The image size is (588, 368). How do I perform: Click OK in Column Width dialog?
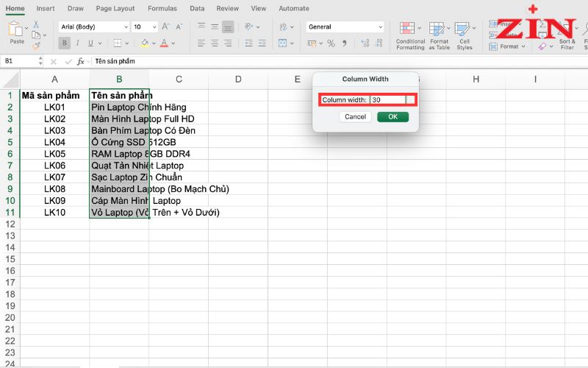[392, 117]
